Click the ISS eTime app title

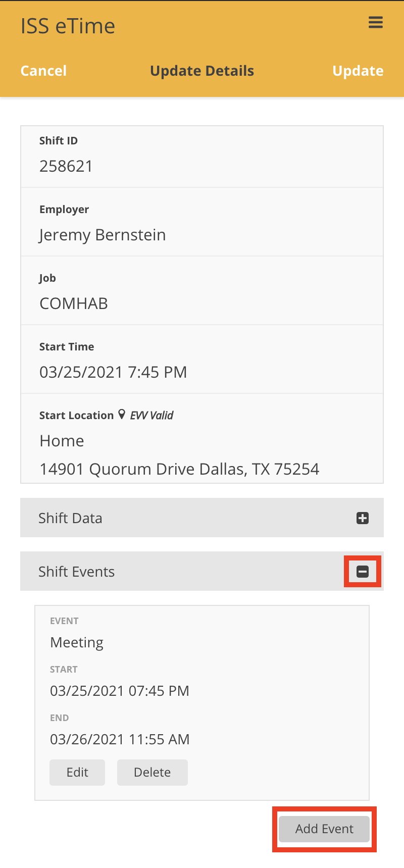(68, 26)
